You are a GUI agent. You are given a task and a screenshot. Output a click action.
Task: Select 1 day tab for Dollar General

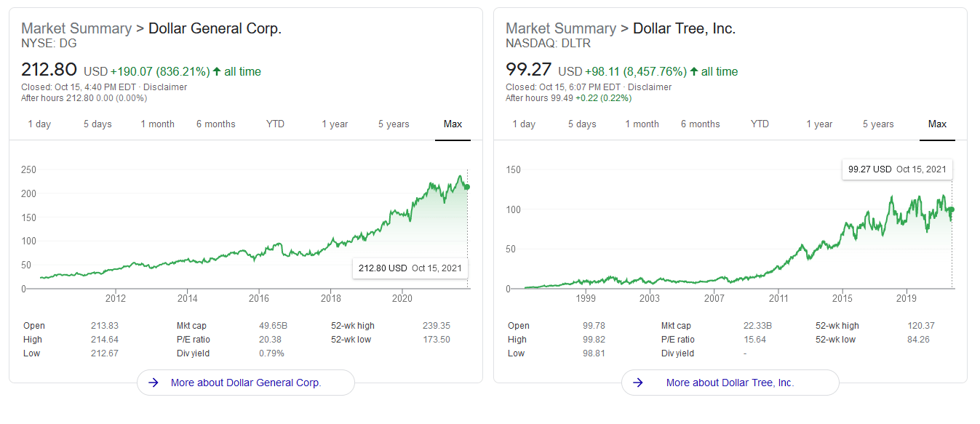[x=39, y=124]
